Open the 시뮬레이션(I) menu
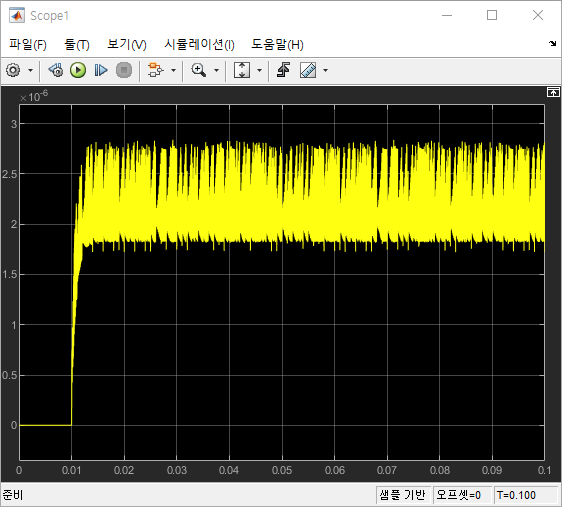This screenshot has height=507, width=562. 199,45
